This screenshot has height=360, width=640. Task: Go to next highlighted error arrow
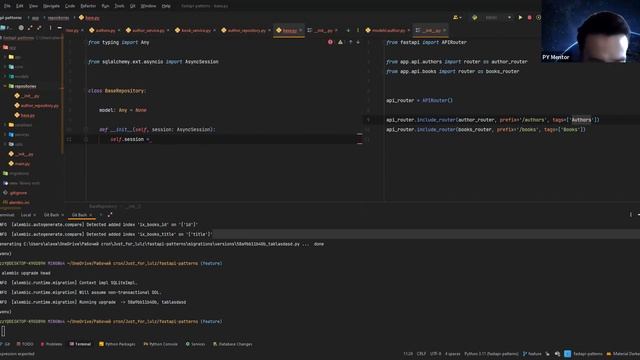click(358, 42)
